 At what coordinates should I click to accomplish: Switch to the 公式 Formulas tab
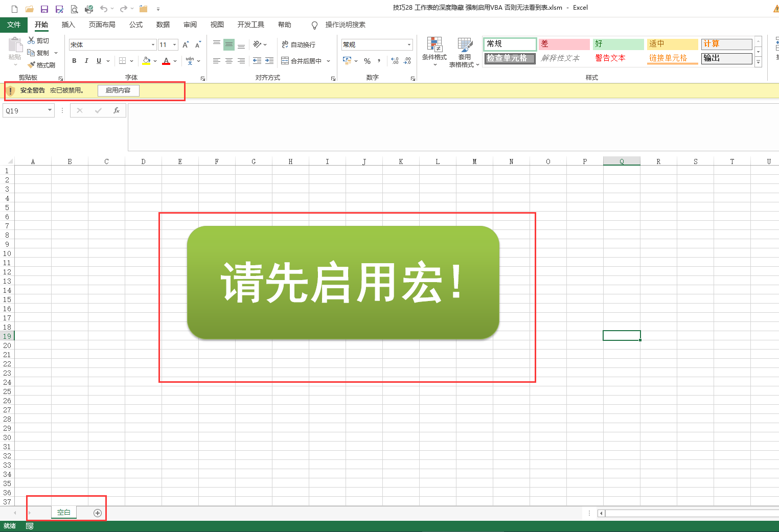pyautogui.click(x=136, y=25)
